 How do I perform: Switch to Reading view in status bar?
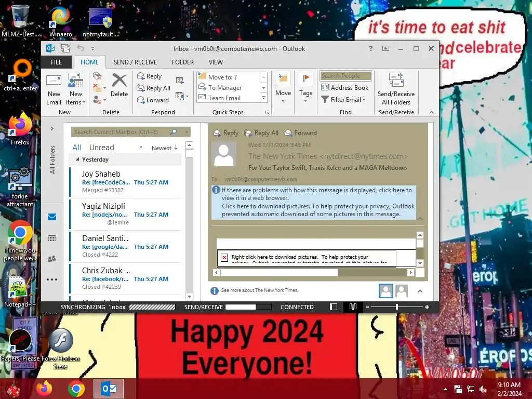click(353, 307)
